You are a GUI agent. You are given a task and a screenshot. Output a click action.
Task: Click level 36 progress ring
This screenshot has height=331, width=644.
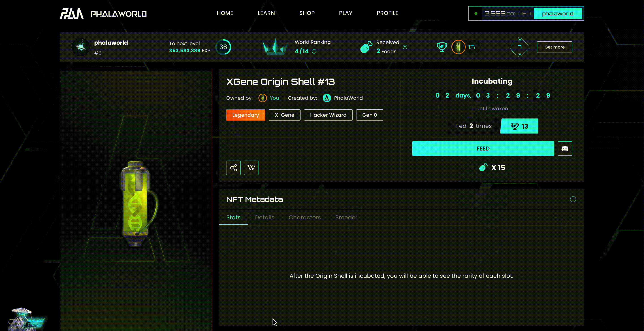223,47
